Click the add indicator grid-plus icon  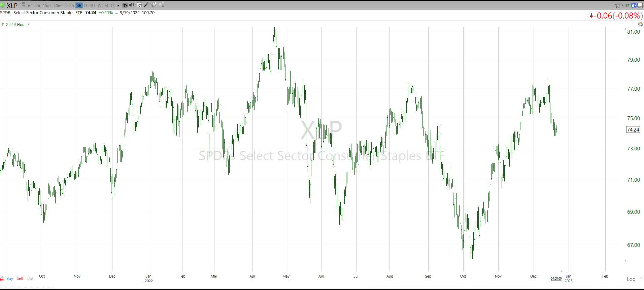(x=139, y=5)
